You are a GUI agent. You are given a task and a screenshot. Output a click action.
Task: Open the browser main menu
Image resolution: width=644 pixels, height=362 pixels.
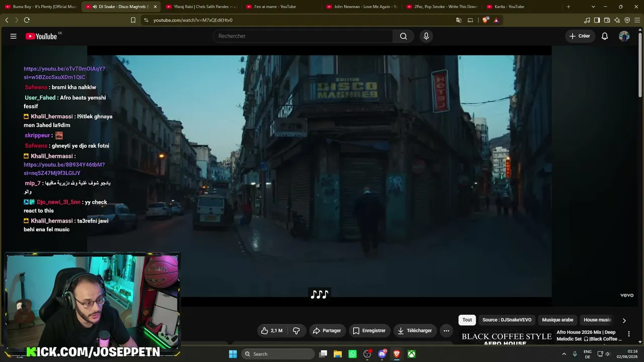point(637,20)
